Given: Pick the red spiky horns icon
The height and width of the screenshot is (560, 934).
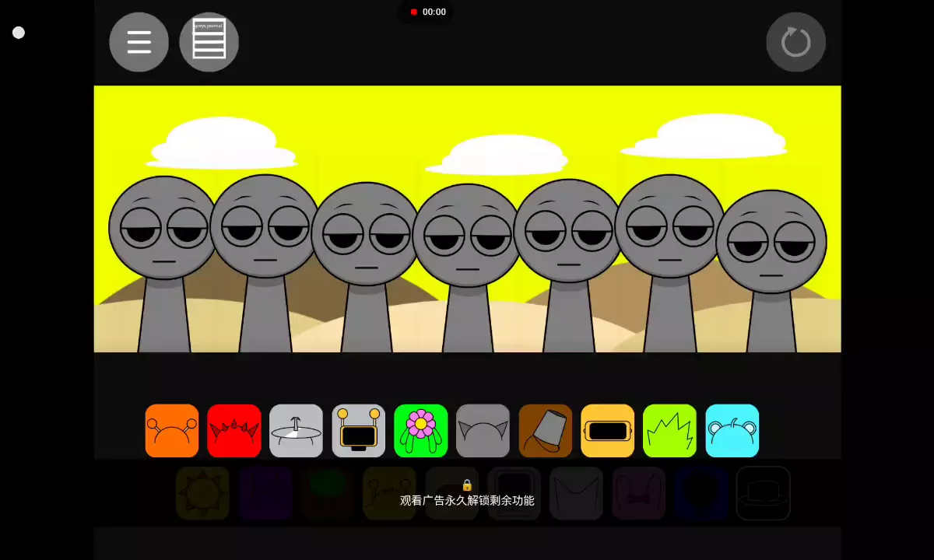Looking at the screenshot, I should [234, 431].
